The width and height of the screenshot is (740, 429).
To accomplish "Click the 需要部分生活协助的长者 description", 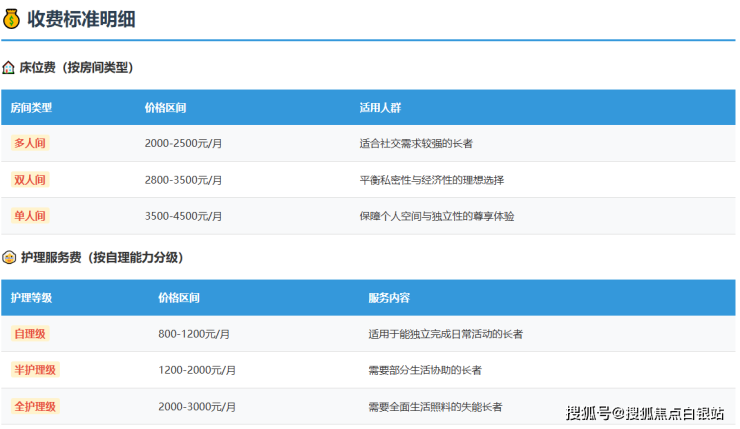I will (x=425, y=370).
